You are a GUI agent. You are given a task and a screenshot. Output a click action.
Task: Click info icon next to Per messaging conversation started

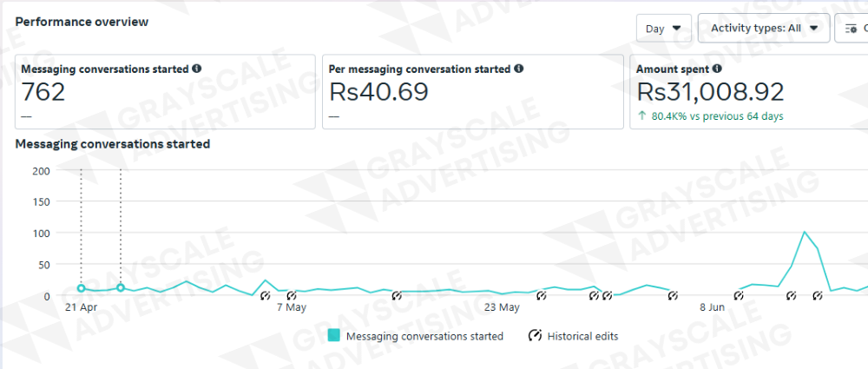(519, 69)
